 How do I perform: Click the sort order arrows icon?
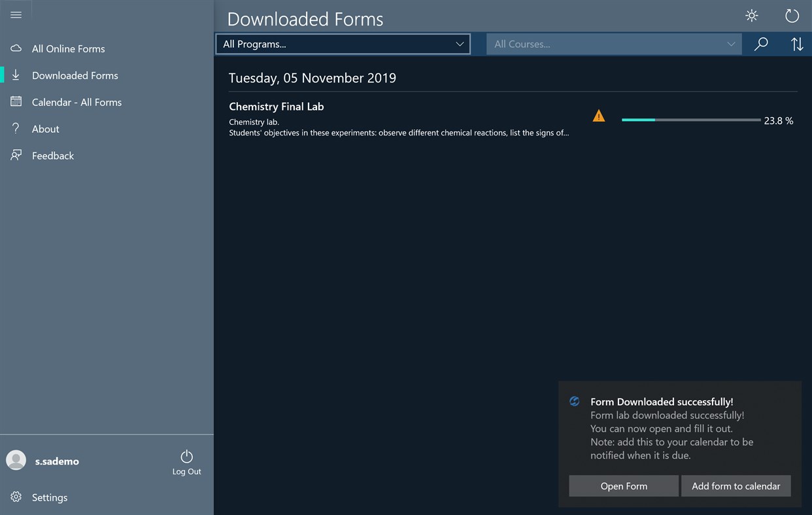797,44
